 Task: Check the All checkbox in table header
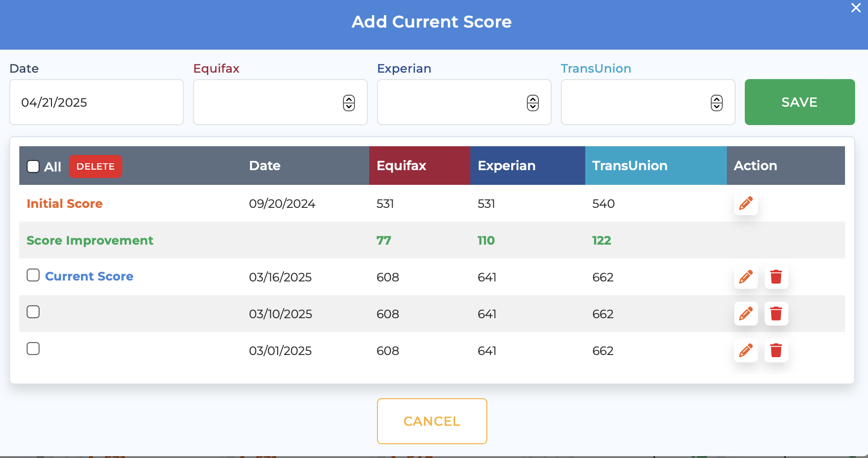33,166
